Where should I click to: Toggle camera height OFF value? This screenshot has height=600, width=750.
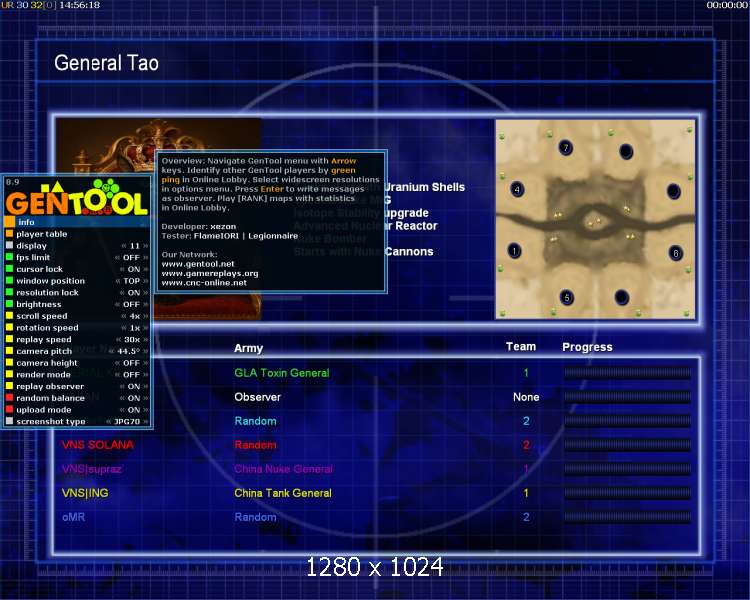(131, 363)
